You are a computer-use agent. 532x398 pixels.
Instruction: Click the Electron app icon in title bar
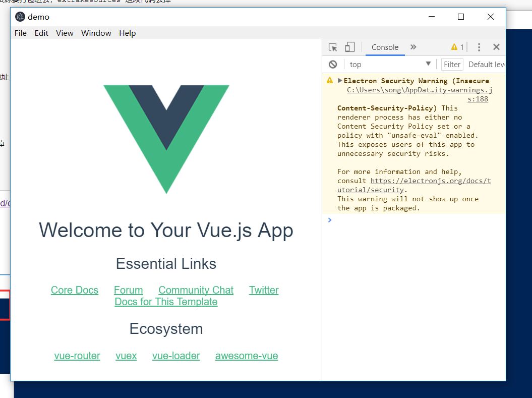click(x=20, y=17)
